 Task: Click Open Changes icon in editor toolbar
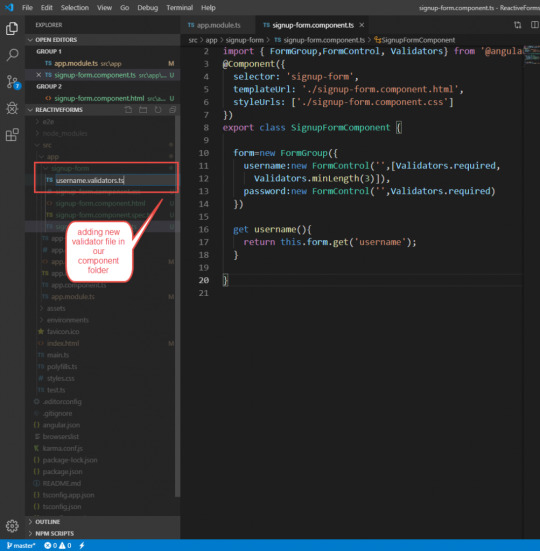click(x=518, y=25)
